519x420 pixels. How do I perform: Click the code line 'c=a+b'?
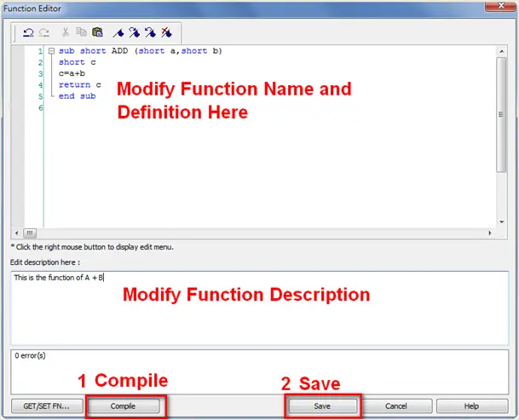tap(72, 73)
